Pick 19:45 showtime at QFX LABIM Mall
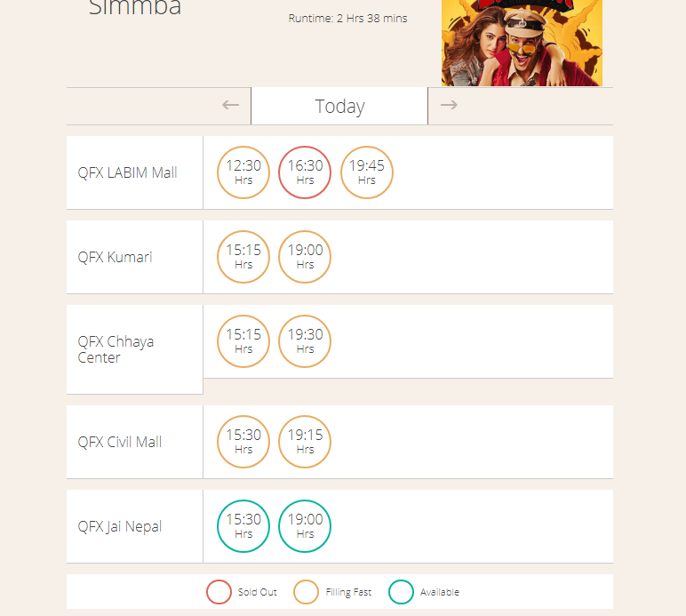This screenshot has height=616, width=686. (367, 172)
